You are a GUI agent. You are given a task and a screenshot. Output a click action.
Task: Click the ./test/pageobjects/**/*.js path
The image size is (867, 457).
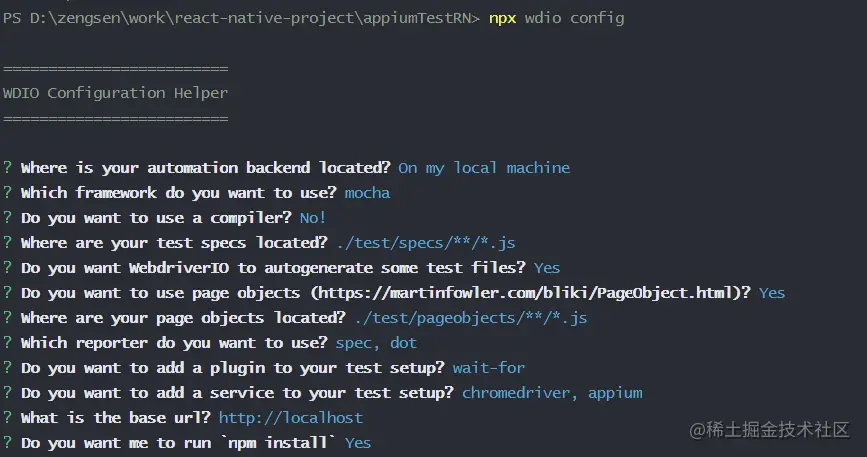(x=471, y=318)
